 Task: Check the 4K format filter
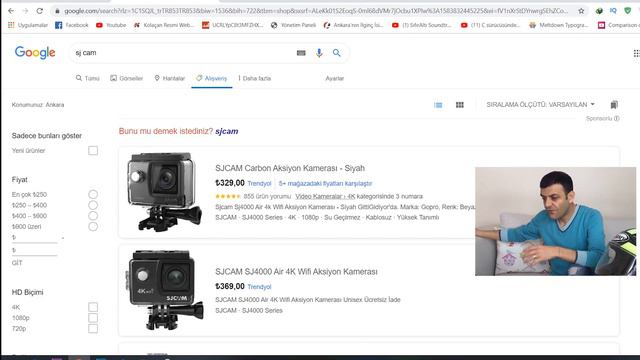click(93, 307)
